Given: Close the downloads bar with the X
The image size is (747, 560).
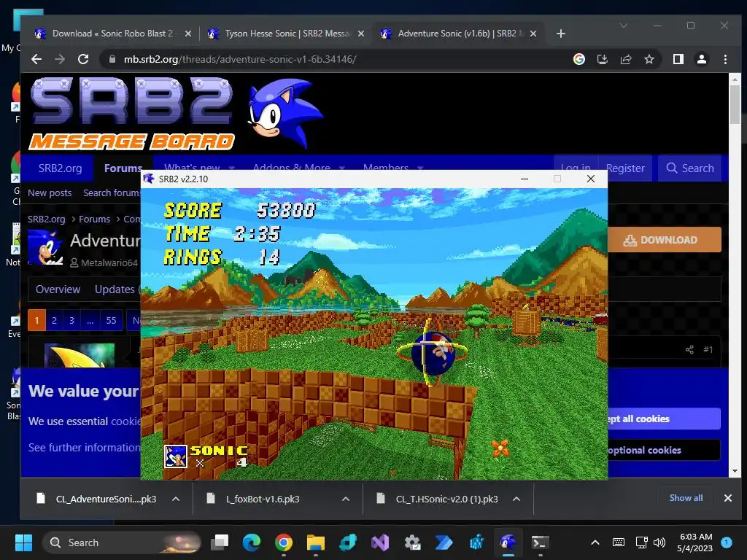Looking at the screenshot, I should click(727, 498).
